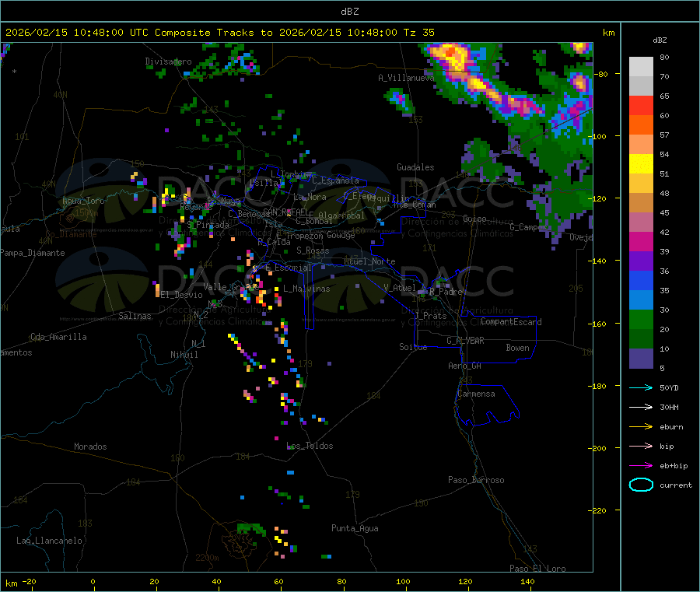Click the 'Pampa_Diamante' label

(32, 253)
